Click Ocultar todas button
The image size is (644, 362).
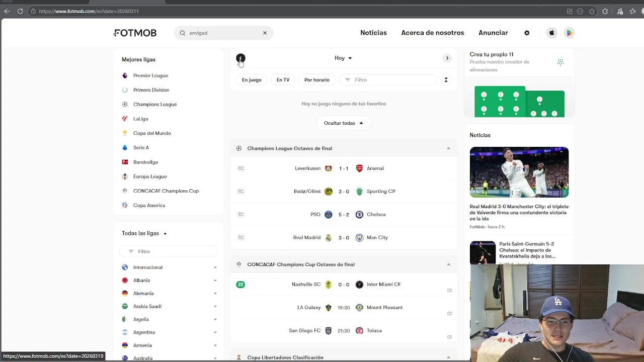coord(344,123)
